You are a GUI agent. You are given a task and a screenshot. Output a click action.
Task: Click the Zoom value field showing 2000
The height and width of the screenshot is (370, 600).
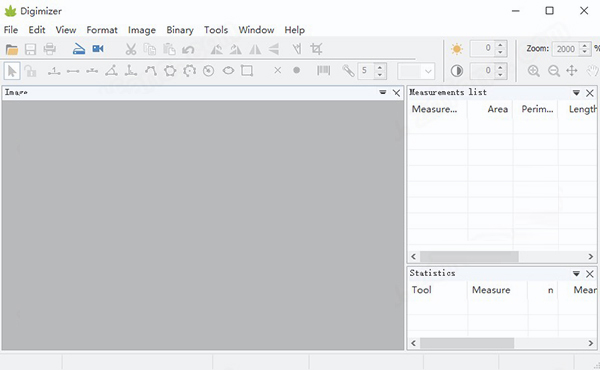tap(566, 49)
